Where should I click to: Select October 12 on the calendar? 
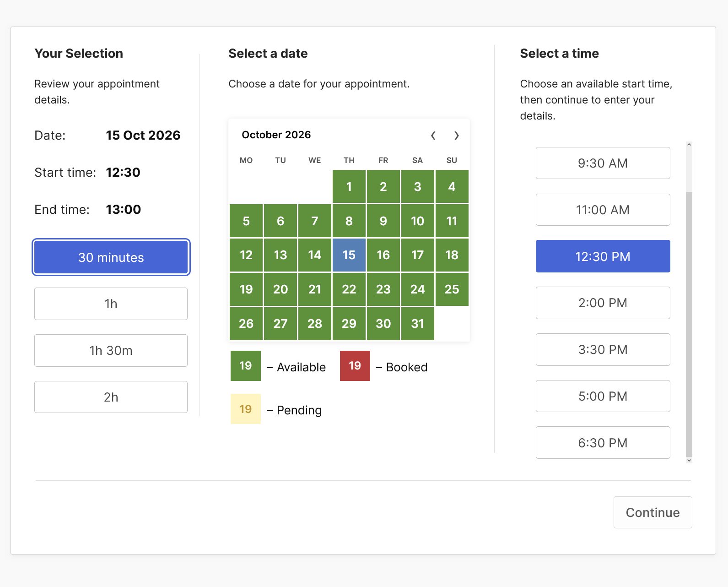(x=246, y=255)
